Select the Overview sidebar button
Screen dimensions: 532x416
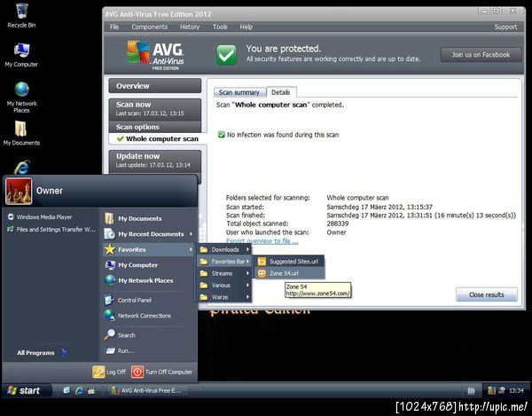click(155, 86)
